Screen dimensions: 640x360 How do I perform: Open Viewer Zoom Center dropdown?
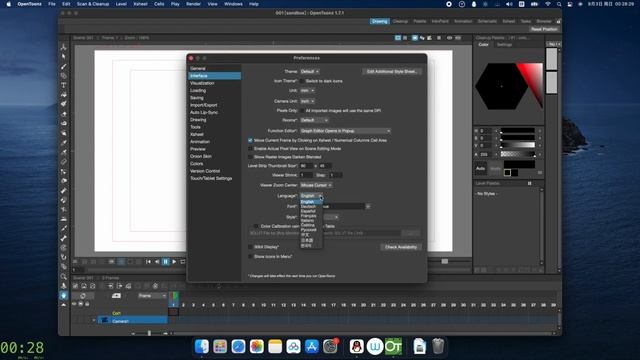[316, 185]
